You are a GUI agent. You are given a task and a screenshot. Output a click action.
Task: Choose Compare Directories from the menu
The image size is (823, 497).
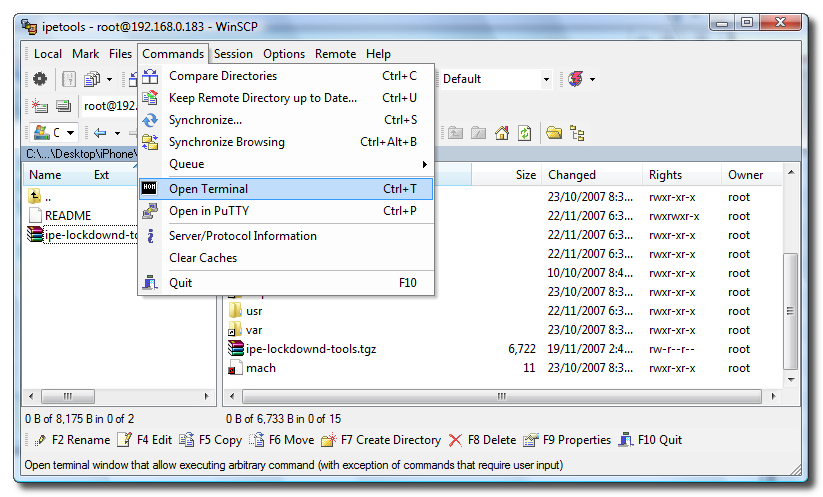coord(286,76)
